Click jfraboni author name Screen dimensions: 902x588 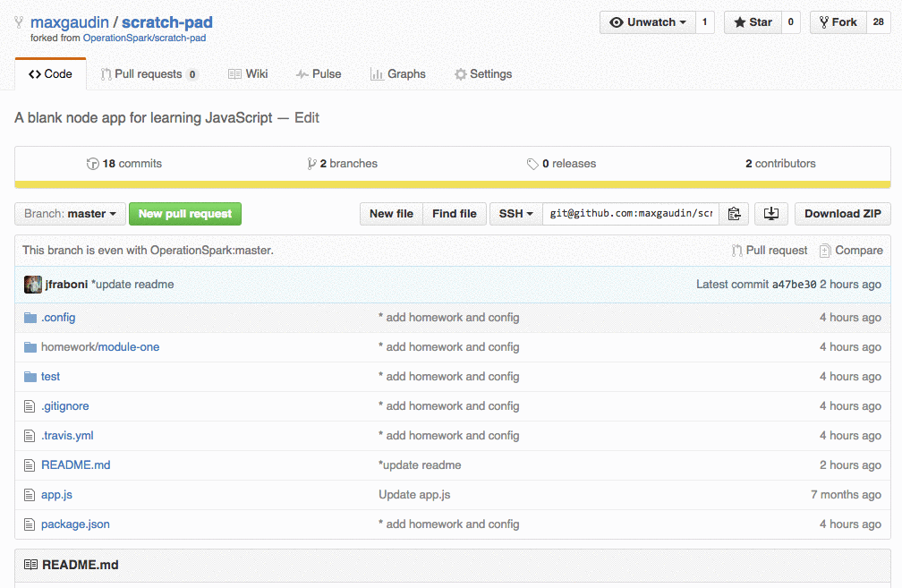[66, 285]
